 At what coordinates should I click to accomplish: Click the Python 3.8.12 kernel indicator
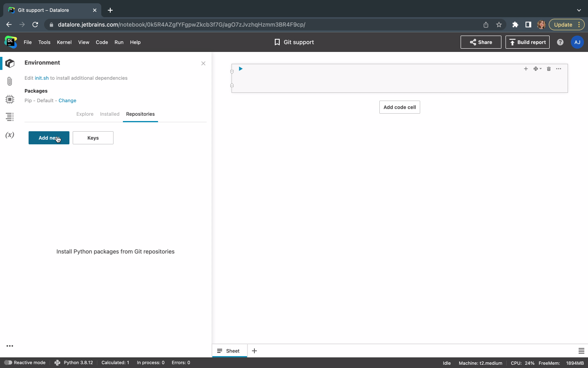(74, 363)
